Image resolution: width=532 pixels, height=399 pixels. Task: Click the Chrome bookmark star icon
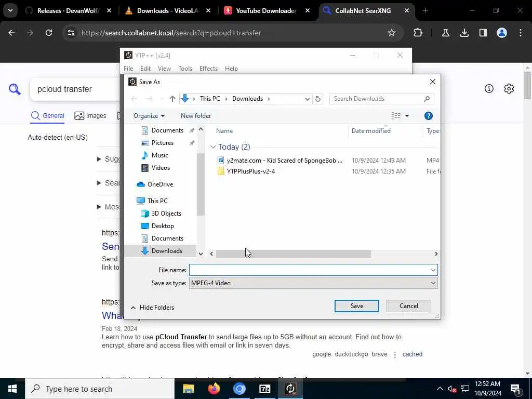pyautogui.click(x=392, y=33)
